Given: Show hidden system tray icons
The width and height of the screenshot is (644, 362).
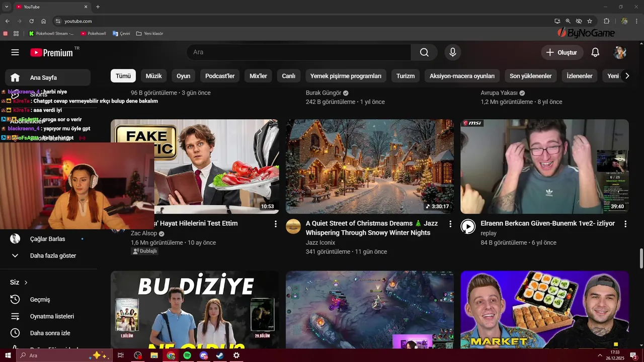Looking at the screenshot, I should (600, 355).
